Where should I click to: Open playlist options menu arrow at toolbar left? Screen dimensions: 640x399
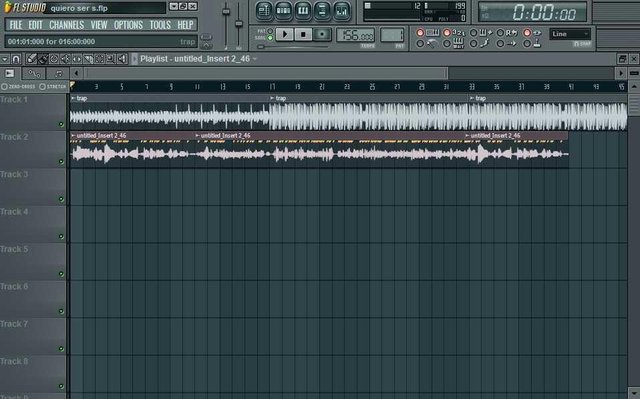pyautogui.click(x=5, y=59)
